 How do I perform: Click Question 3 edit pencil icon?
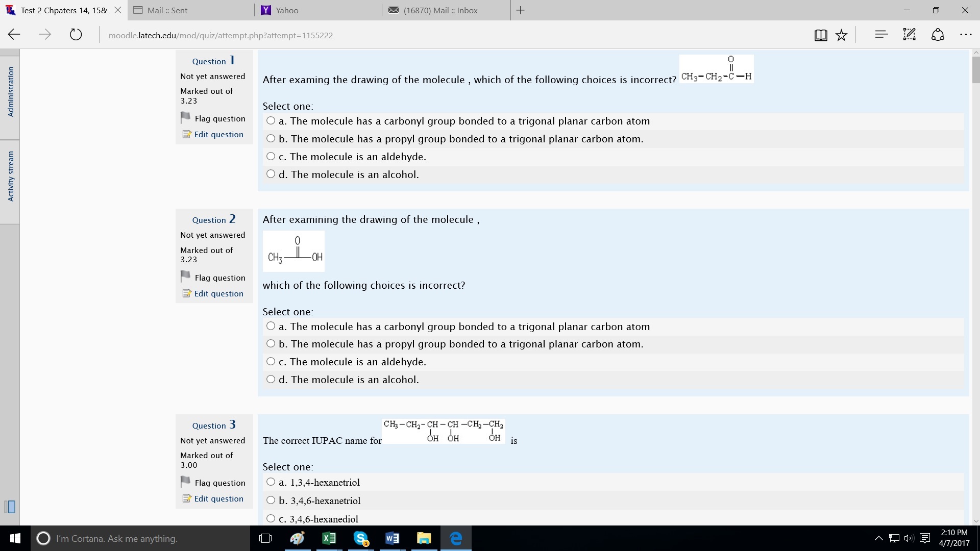(x=187, y=498)
